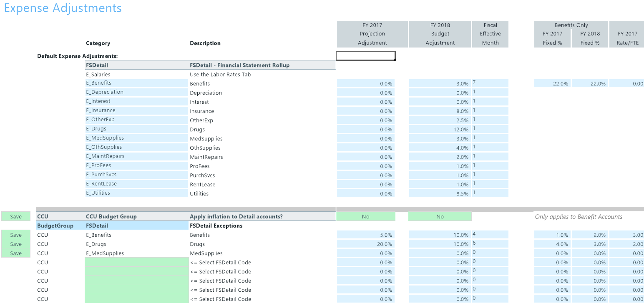Toggle FY 2018 apply inflation 'No' cell
The image size is (644, 303).
coord(440,216)
